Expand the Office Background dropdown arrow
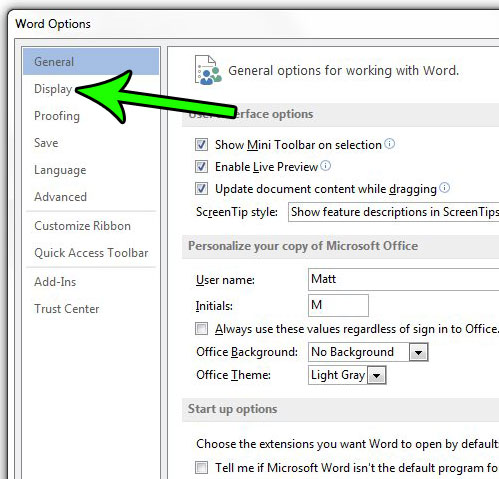The image size is (499, 479). click(419, 352)
